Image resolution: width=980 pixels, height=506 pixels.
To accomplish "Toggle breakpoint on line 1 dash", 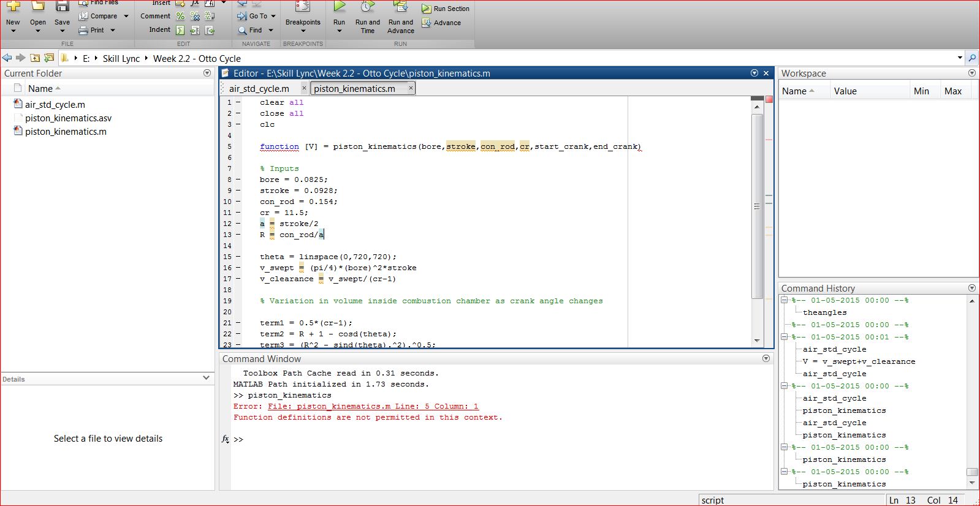I will [x=238, y=102].
